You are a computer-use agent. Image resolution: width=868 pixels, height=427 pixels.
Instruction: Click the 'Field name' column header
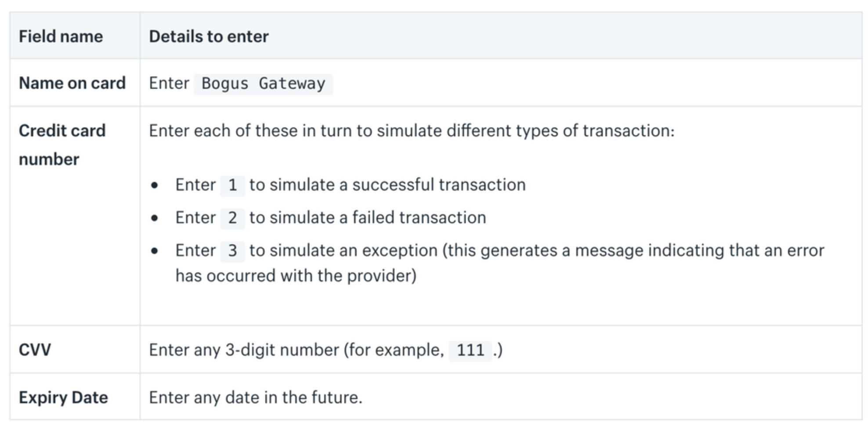[61, 36]
